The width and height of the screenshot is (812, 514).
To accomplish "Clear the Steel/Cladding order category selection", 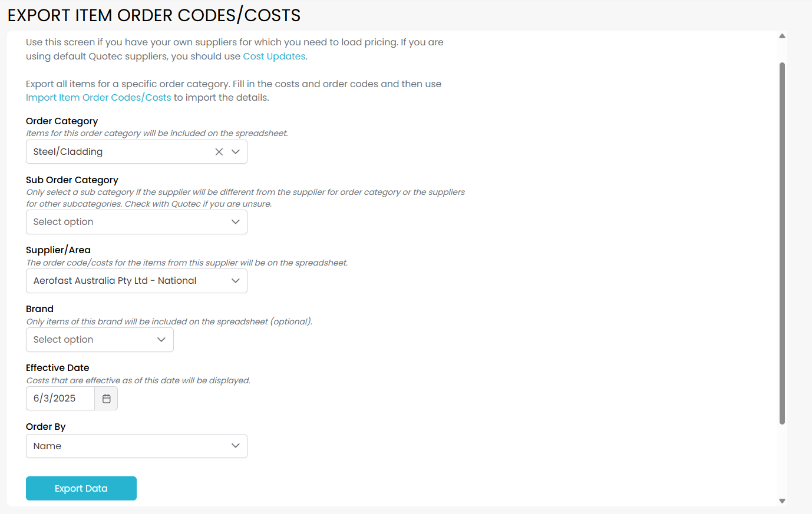I will click(x=219, y=152).
